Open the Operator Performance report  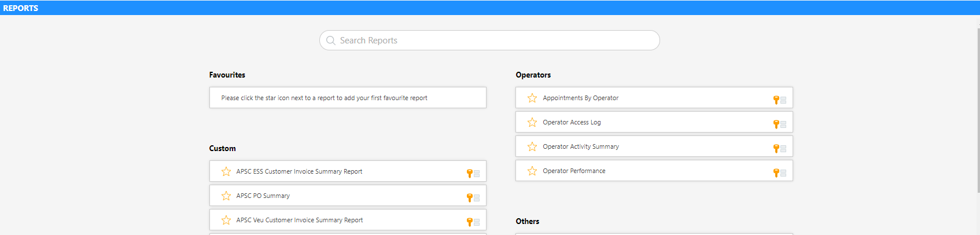click(574, 171)
